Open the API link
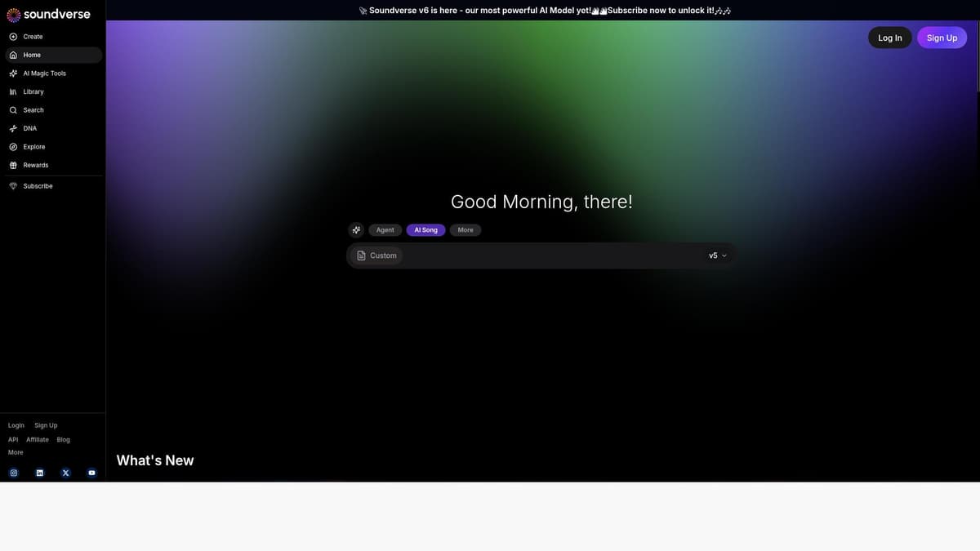This screenshot has height=551, width=980. [x=13, y=439]
